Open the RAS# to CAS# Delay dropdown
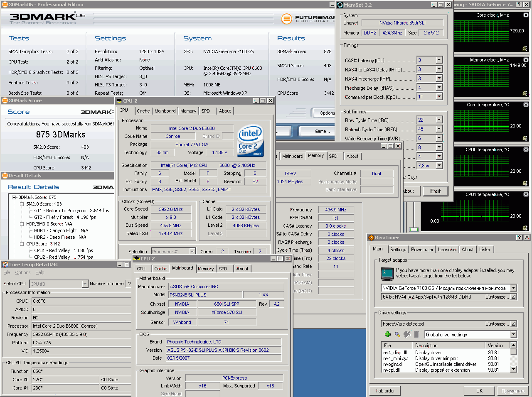This screenshot has height=397, width=532. [x=439, y=69]
